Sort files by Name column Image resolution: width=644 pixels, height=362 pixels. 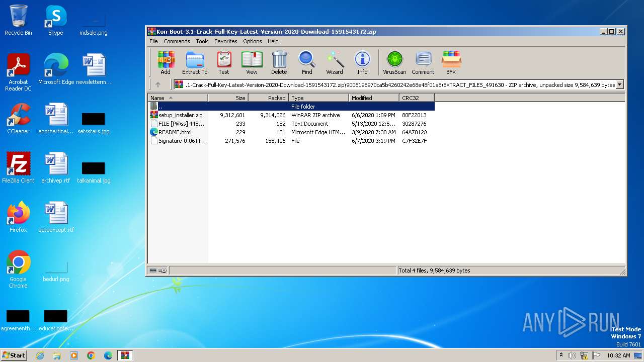[178, 98]
